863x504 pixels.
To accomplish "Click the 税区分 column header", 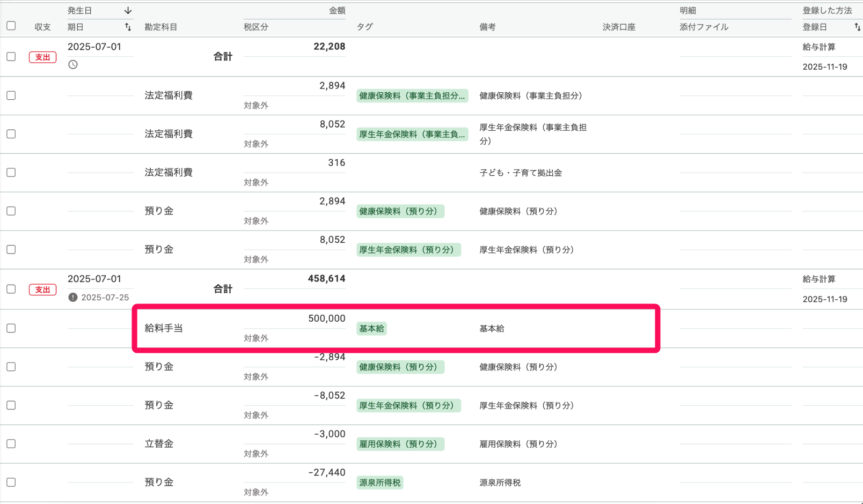I will pyautogui.click(x=256, y=27).
